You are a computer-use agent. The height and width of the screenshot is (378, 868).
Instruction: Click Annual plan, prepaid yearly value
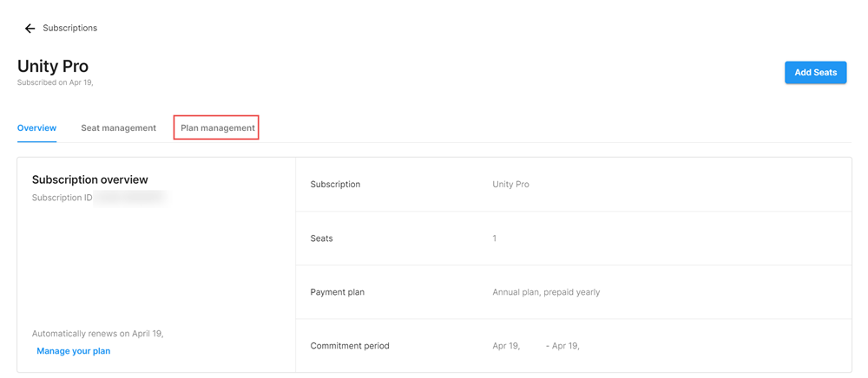(x=546, y=292)
